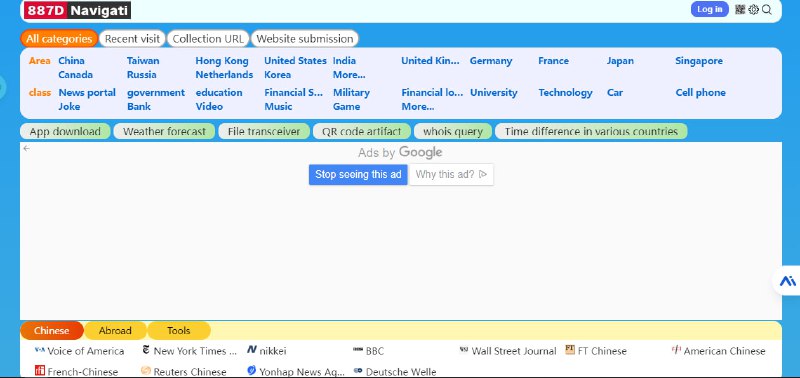Open the Recent visit tab
Screen dimensions: 800x378
pos(132,39)
